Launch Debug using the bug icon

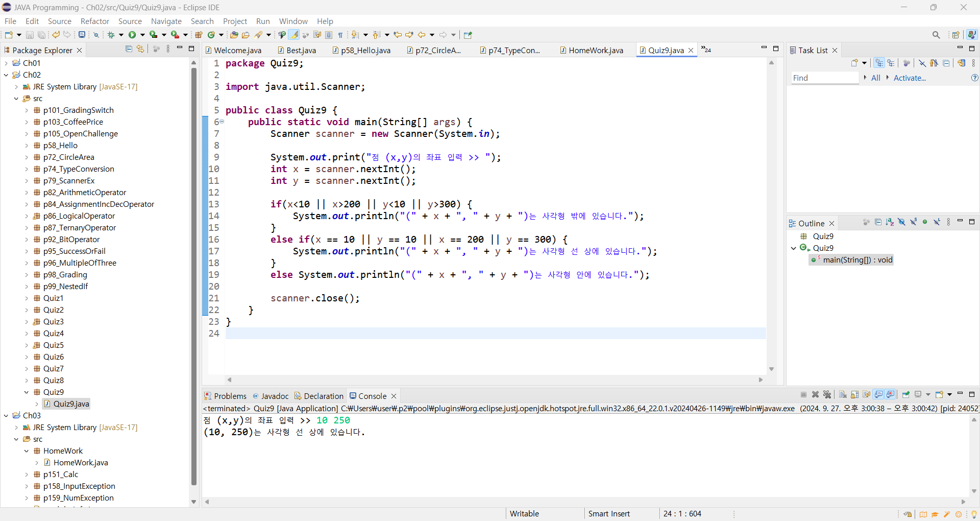(111, 35)
